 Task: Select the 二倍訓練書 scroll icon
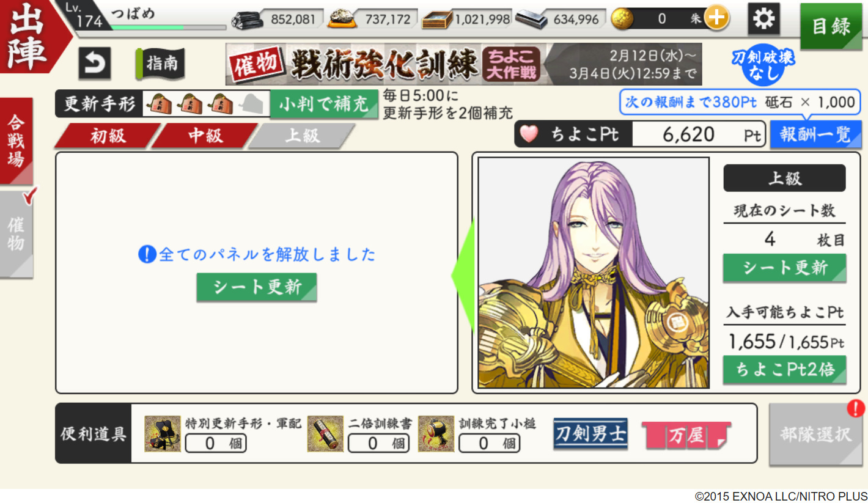pos(325,434)
